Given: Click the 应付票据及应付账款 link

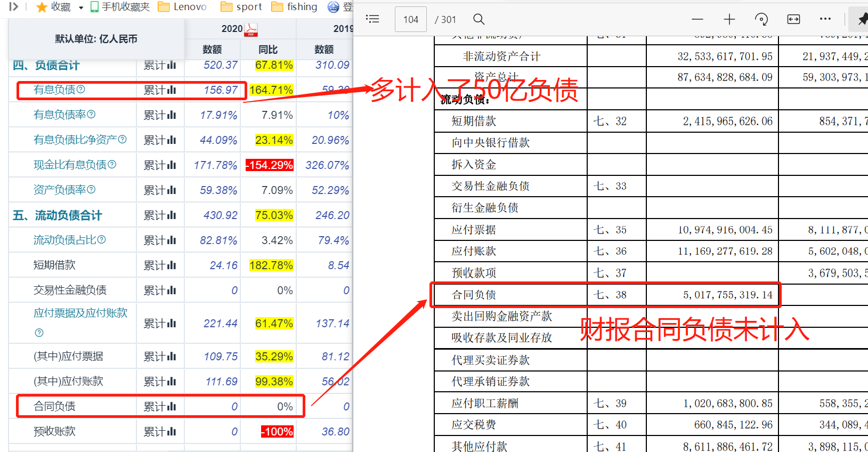Looking at the screenshot, I should click(x=80, y=313).
